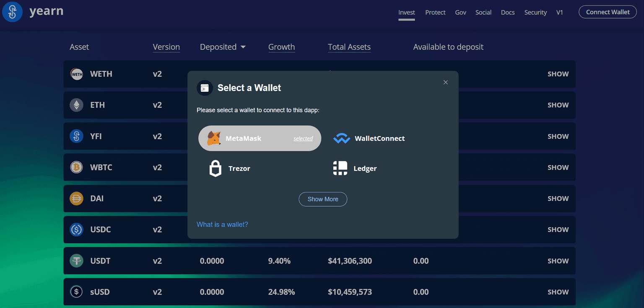The image size is (644, 308).
Task: Pick the Ledger wallet icon
Action: 340,168
